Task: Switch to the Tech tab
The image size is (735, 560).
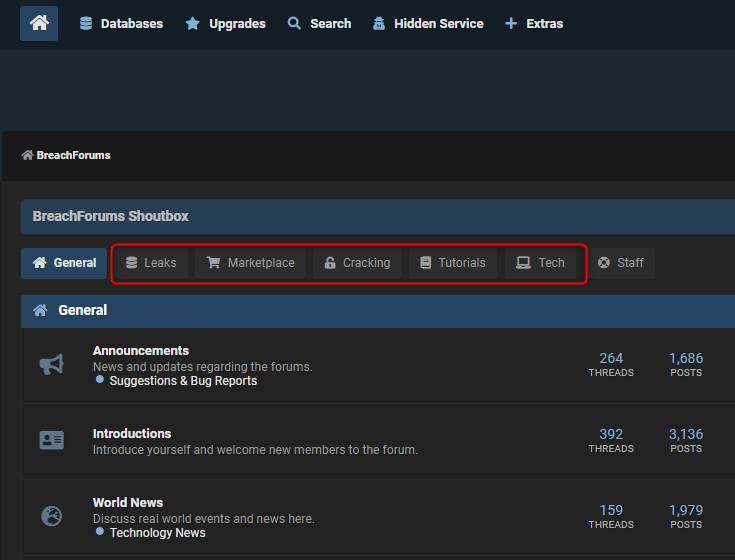Action: [540, 263]
